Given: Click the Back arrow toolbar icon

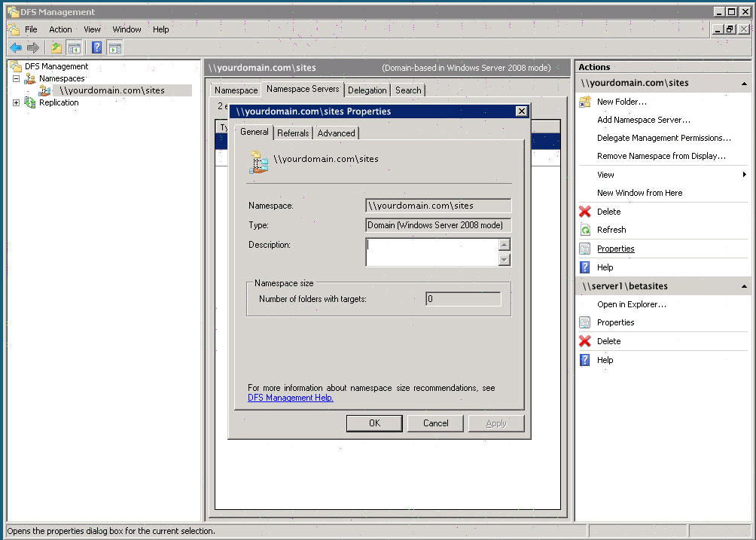Looking at the screenshot, I should click(x=16, y=47).
